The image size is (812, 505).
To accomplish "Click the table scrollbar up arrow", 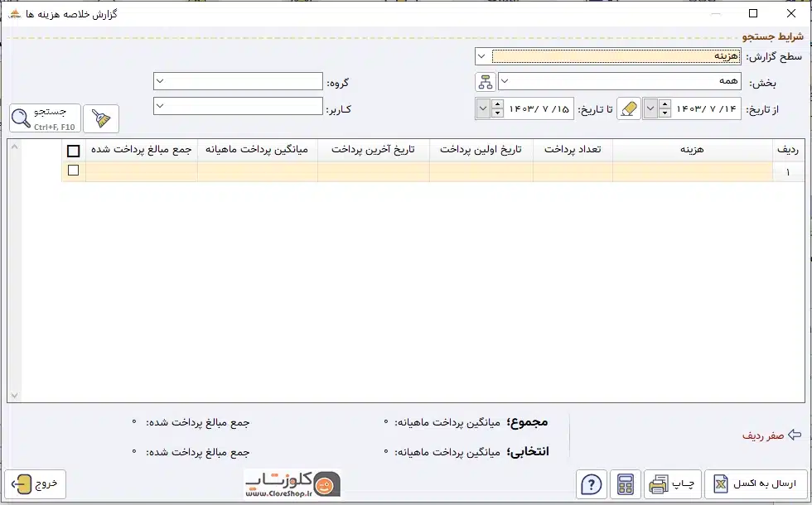I will pyautogui.click(x=15, y=147).
